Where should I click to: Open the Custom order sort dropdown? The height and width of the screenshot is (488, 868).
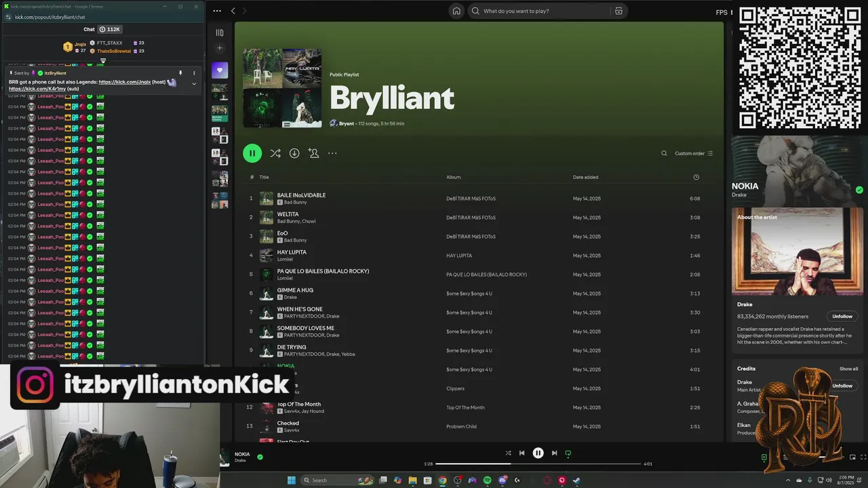pos(694,153)
